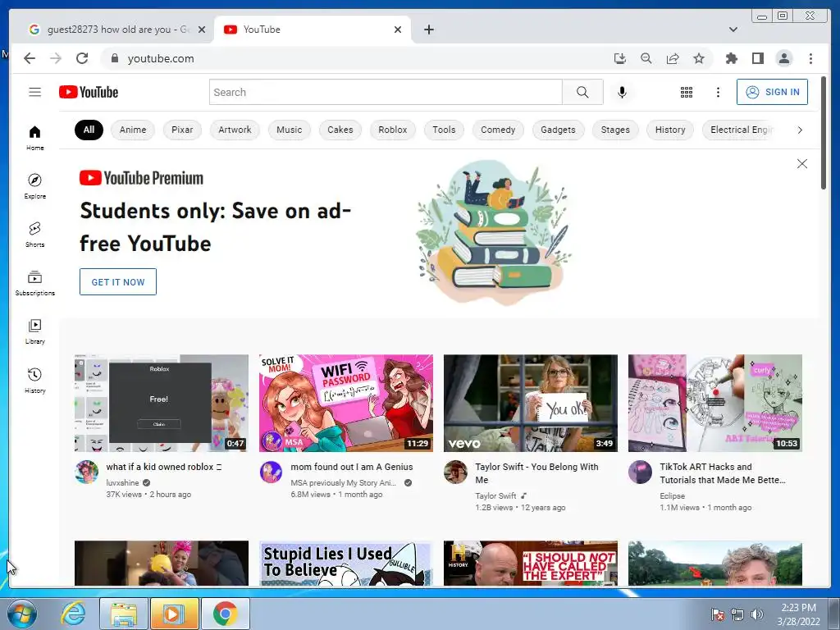Image resolution: width=840 pixels, height=630 pixels.
Task: Select the Music filter chip
Action: coord(290,130)
